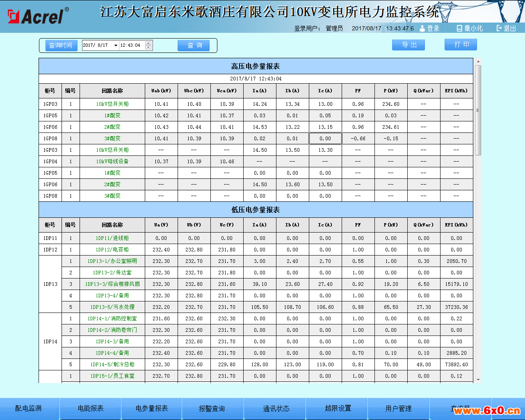Open the date picker dropdown arrow
Image resolution: width=525 pixels, height=420 pixels.
click(x=116, y=46)
